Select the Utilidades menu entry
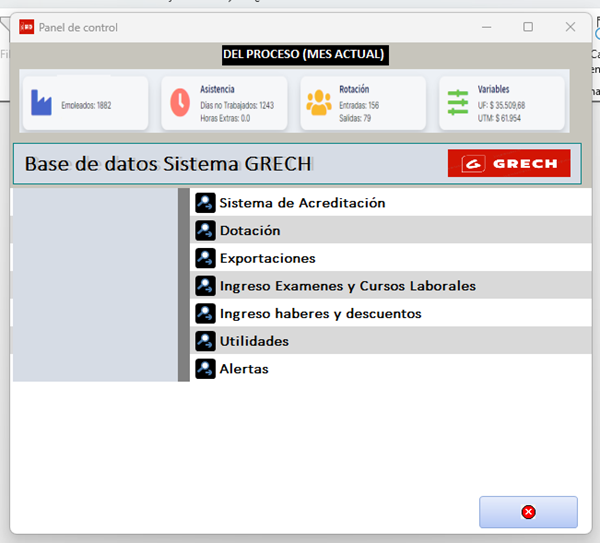The image size is (600, 543). tap(254, 341)
